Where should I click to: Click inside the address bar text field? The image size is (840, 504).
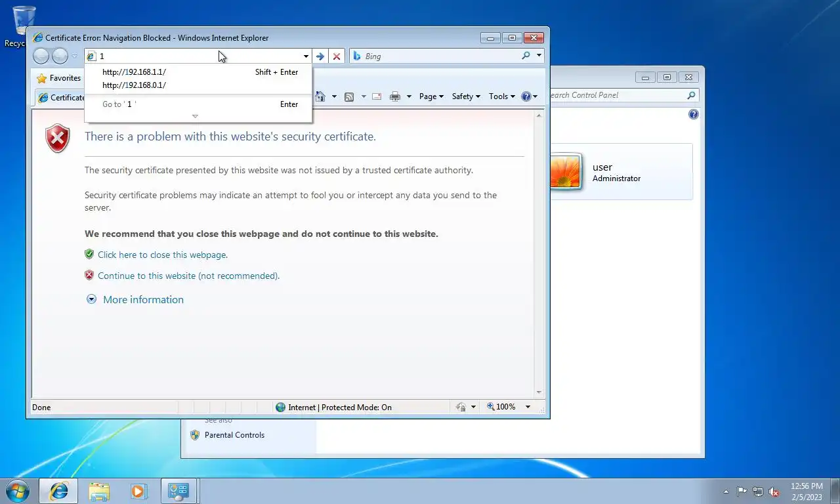pyautogui.click(x=199, y=56)
